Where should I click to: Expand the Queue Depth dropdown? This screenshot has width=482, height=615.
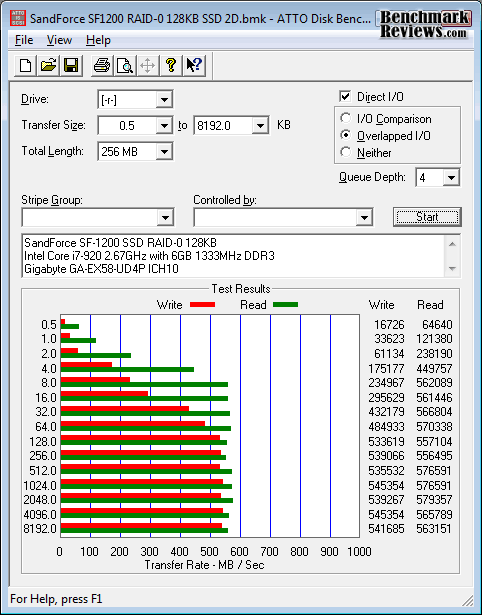pyautogui.click(x=451, y=178)
